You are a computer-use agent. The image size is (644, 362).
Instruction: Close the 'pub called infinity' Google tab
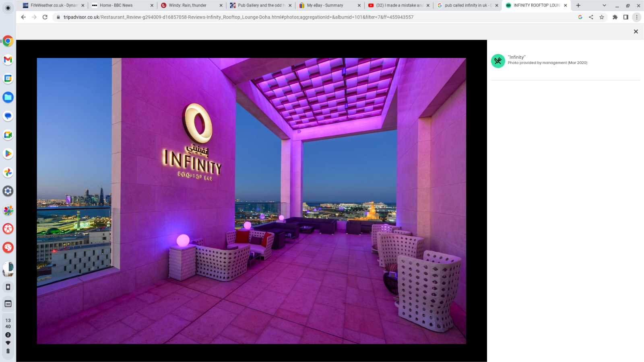(497, 5)
